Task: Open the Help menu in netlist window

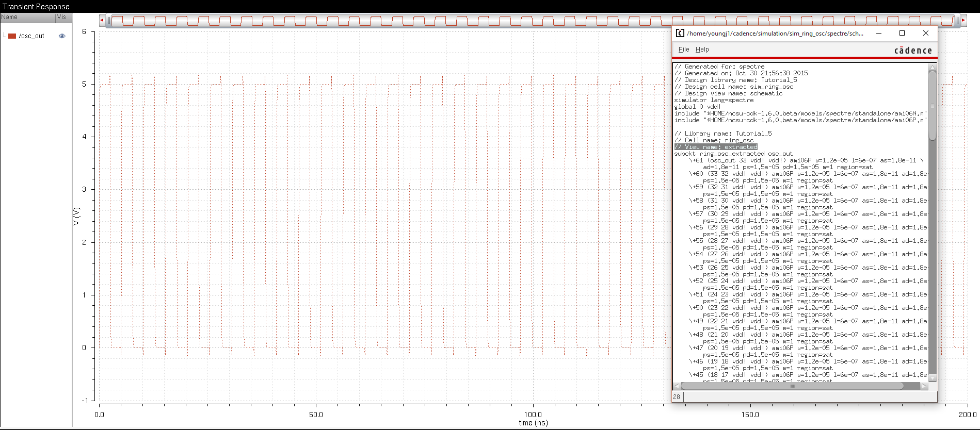Action: click(702, 49)
